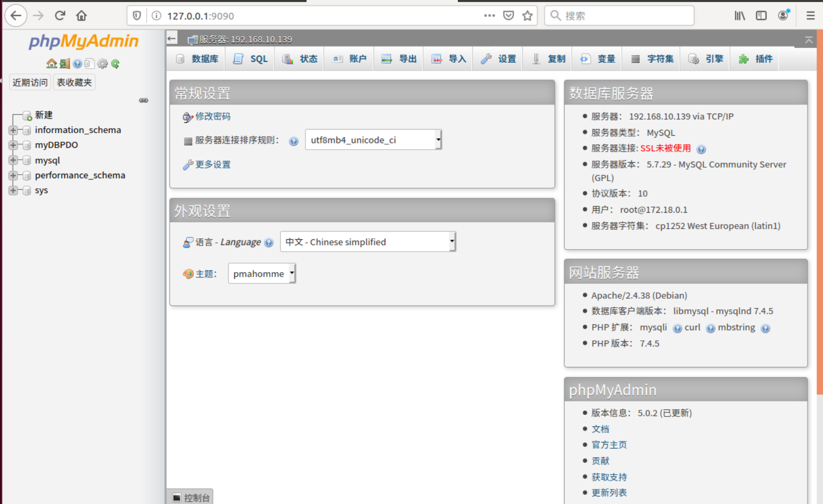Open the Pocket save icon in address bar
823x504 pixels.
tap(509, 16)
